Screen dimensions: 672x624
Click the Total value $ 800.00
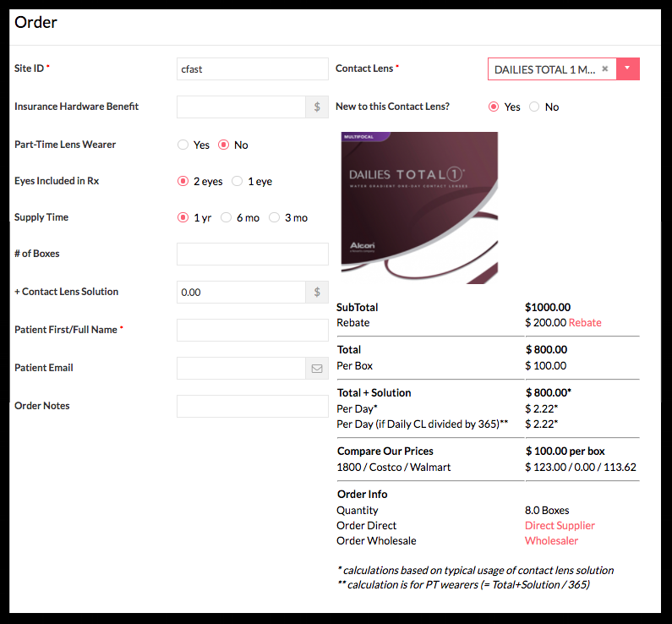(x=546, y=350)
